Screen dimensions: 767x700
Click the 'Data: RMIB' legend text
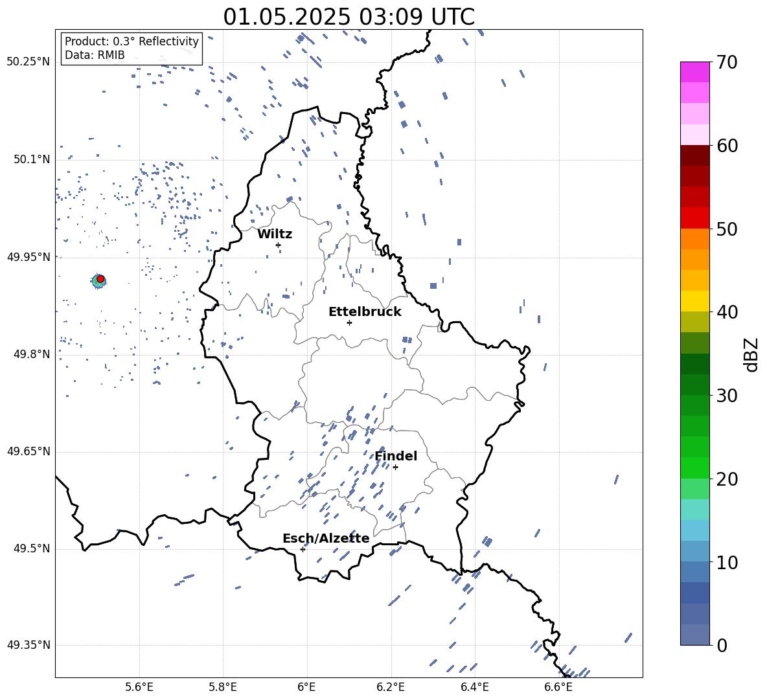pyautogui.click(x=95, y=55)
